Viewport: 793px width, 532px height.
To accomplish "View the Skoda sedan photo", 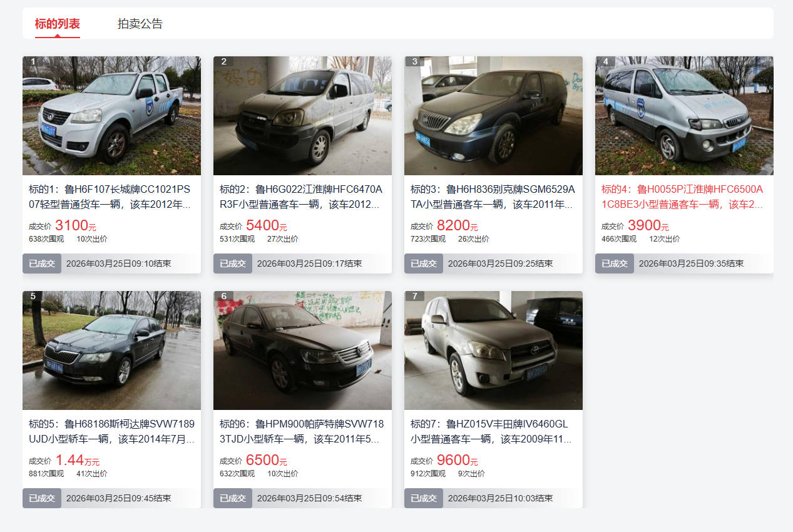I will [x=111, y=350].
